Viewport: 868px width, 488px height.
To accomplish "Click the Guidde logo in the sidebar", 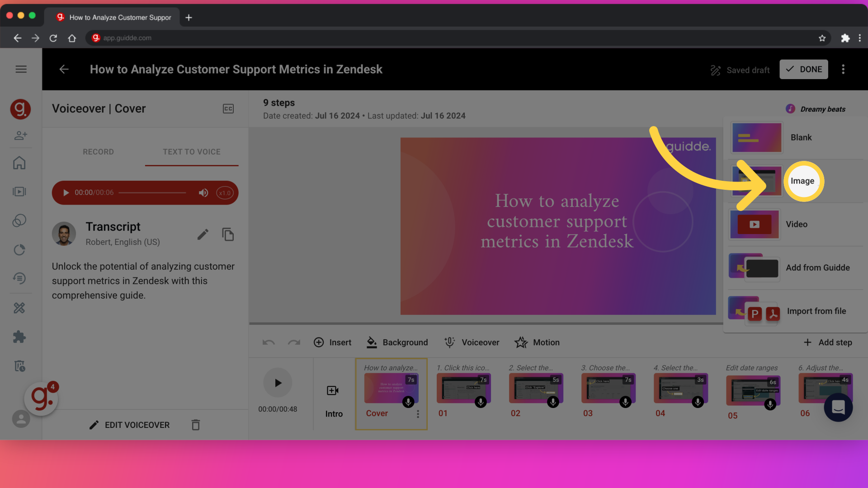I will pos(20,109).
